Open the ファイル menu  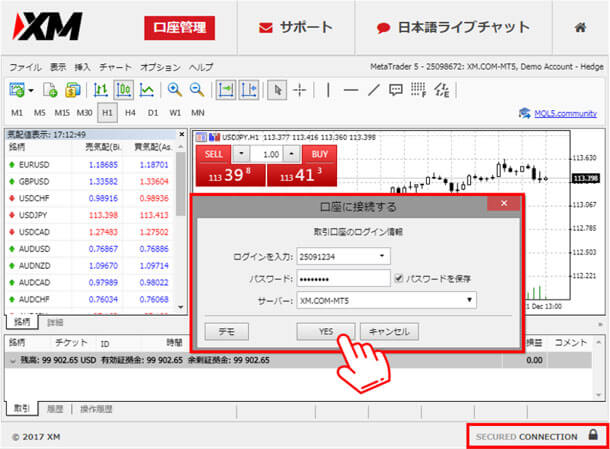coord(25,67)
